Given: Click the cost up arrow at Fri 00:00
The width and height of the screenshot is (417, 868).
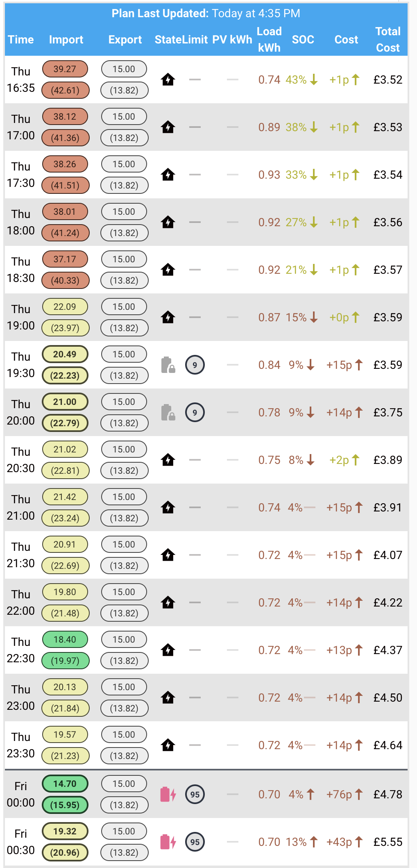Looking at the screenshot, I should point(359,794).
